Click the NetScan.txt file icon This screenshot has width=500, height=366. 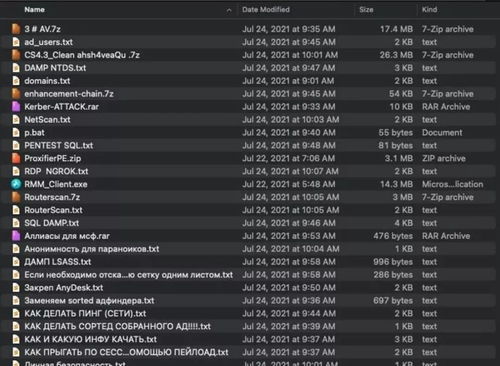coord(16,120)
